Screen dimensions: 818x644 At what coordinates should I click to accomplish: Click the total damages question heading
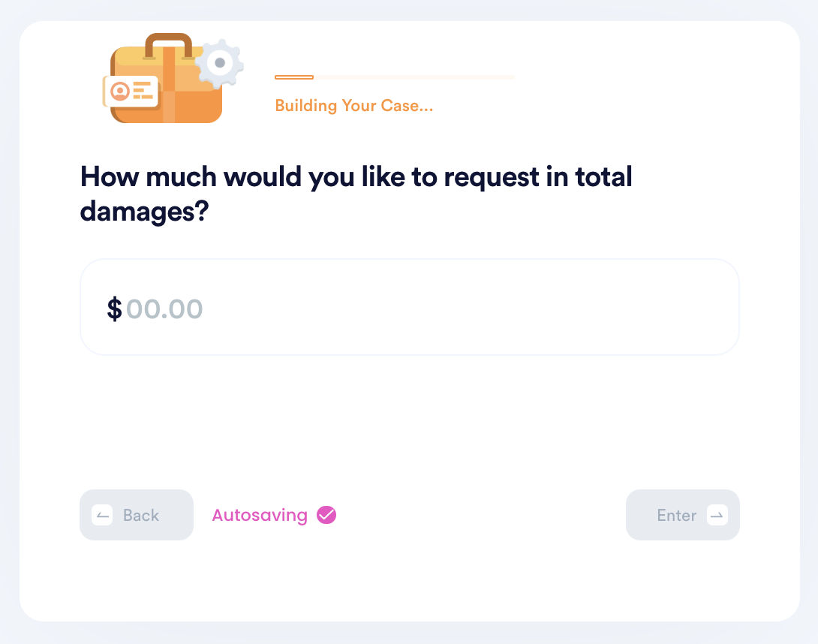[356, 194]
